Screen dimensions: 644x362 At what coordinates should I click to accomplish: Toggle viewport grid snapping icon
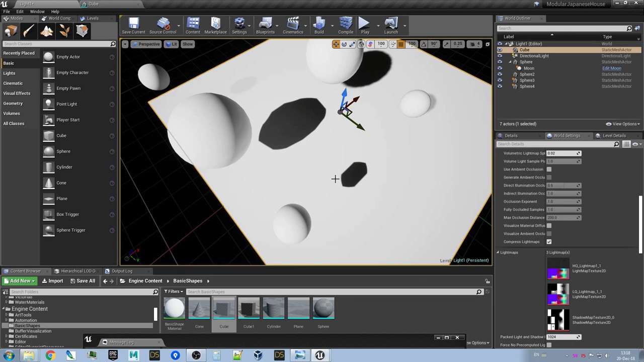pos(401,44)
